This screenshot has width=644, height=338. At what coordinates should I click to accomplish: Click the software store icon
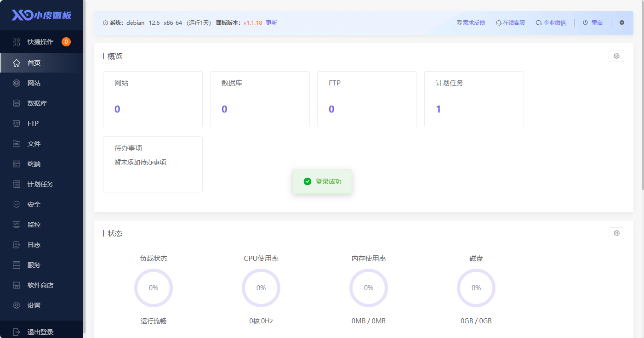point(17,285)
